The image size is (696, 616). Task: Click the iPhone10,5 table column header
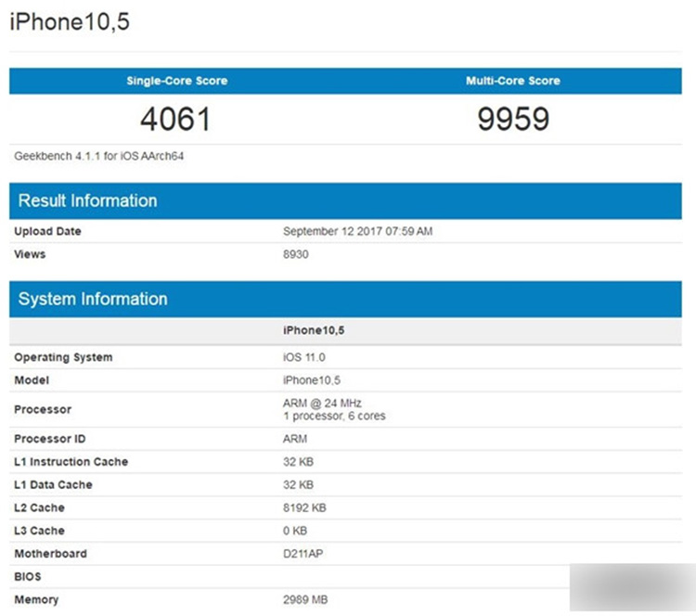(314, 330)
